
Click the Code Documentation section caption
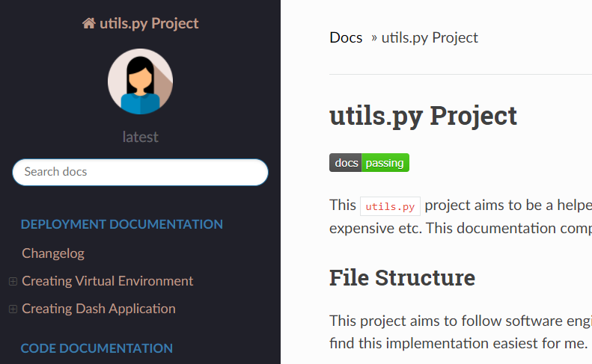tap(97, 348)
